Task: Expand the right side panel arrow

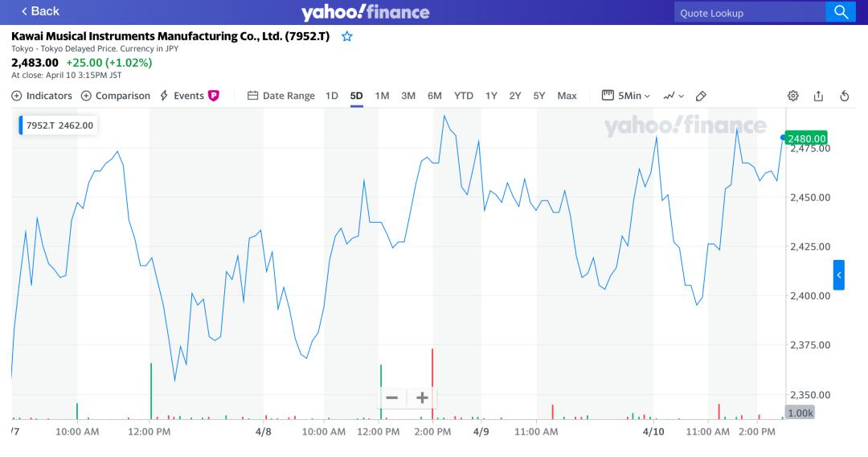Action: [x=838, y=275]
